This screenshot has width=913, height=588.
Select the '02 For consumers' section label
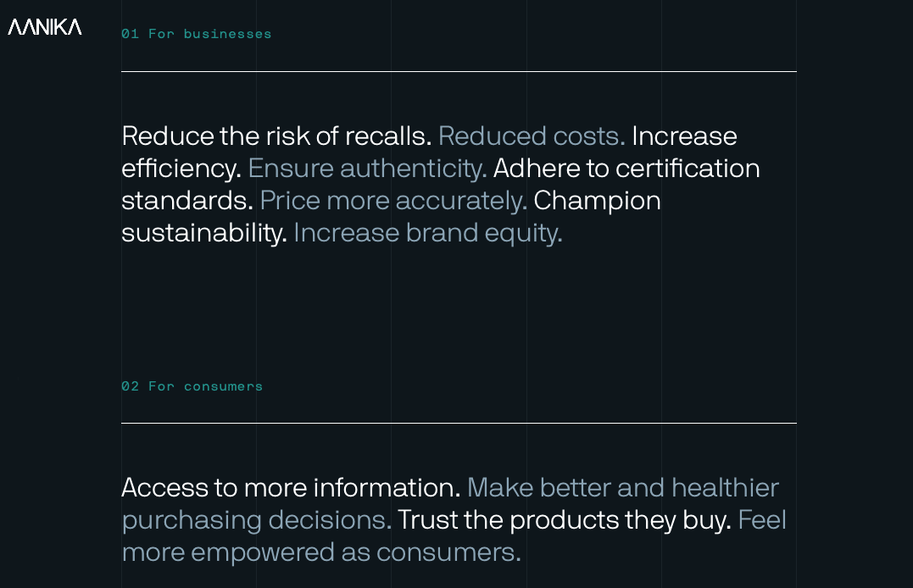[192, 386]
